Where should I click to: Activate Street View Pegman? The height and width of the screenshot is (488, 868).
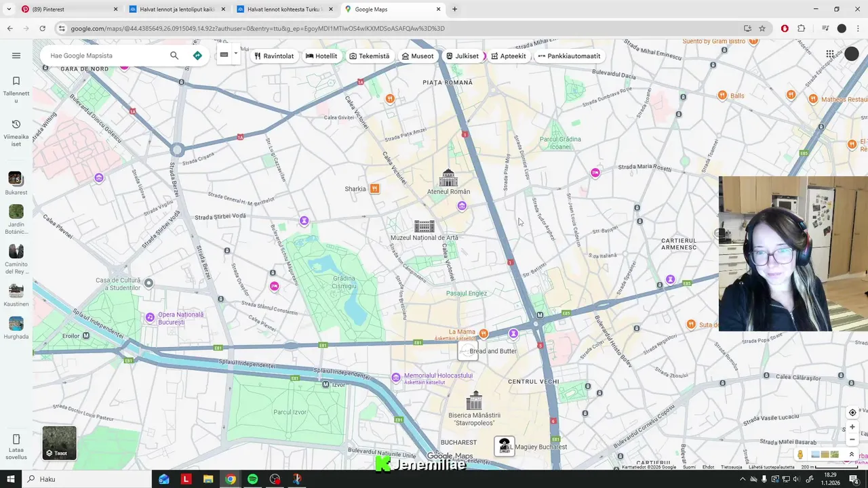click(801, 455)
